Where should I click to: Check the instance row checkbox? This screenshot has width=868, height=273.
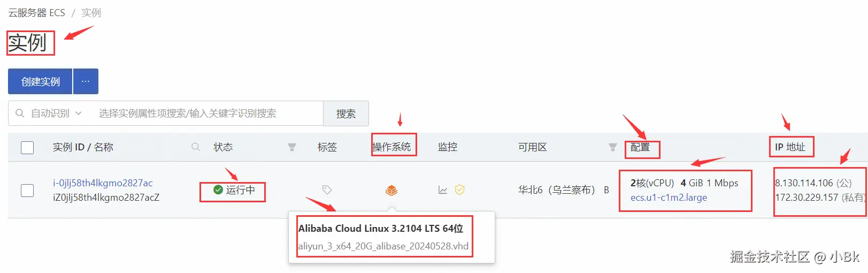pos(27,191)
